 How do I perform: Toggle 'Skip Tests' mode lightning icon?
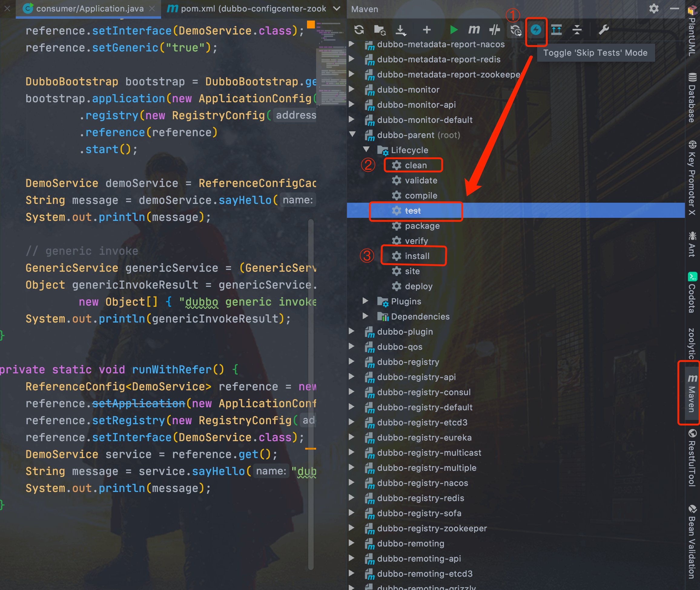(x=536, y=30)
